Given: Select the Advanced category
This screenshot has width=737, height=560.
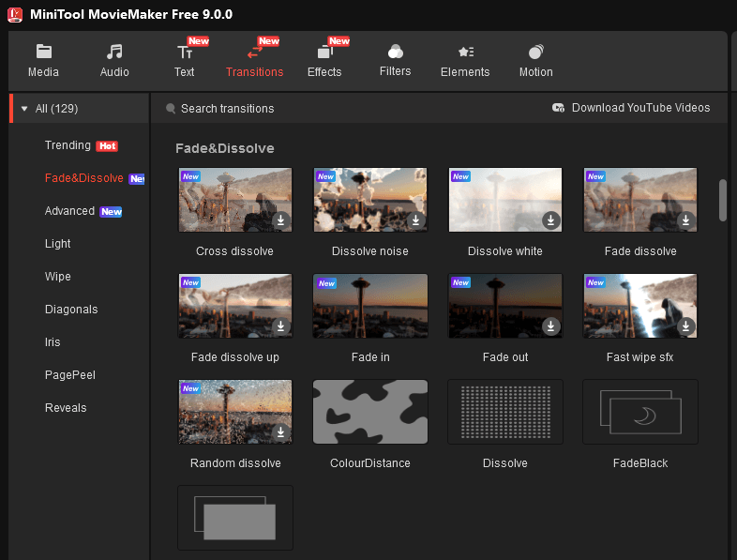Looking at the screenshot, I should (69, 211).
